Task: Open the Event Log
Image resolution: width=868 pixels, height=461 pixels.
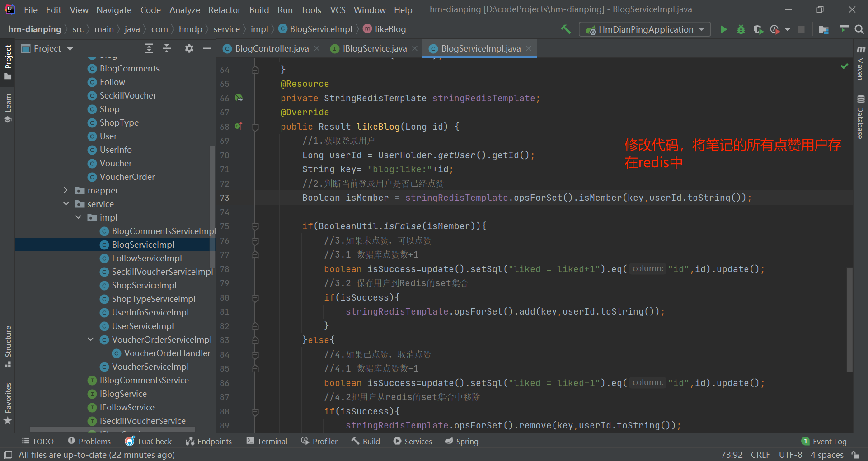Action: [824, 441]
